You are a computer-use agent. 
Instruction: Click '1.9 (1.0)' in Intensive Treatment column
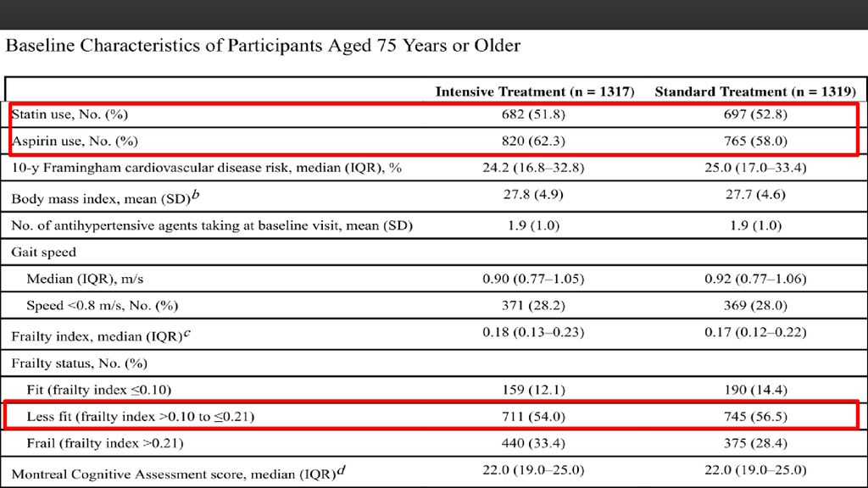(x=534, y=225)
